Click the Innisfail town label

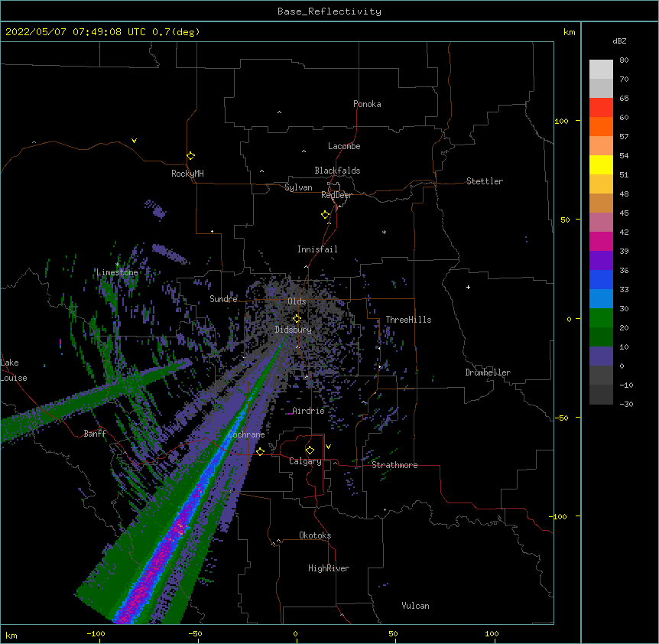(317, 249)
